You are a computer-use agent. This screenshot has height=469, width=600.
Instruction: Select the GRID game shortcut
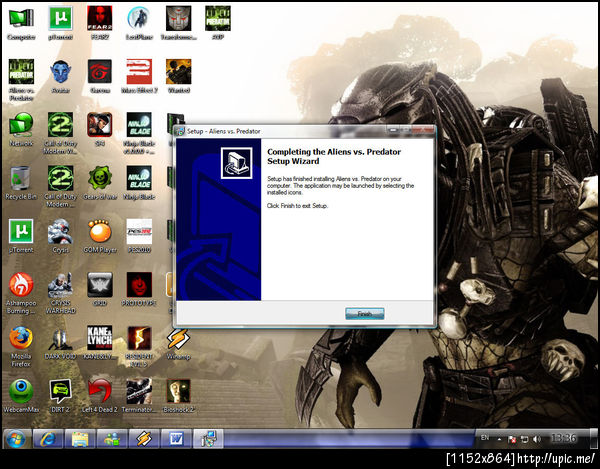pyautogui.click(x=99, y=290)
